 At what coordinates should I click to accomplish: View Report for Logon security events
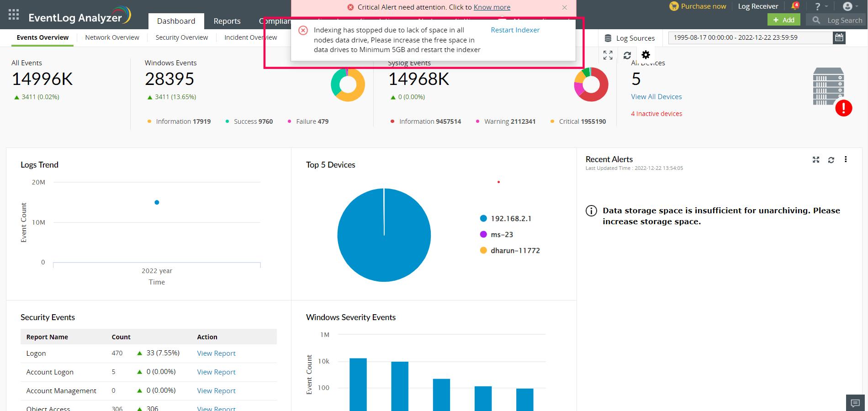216,353
